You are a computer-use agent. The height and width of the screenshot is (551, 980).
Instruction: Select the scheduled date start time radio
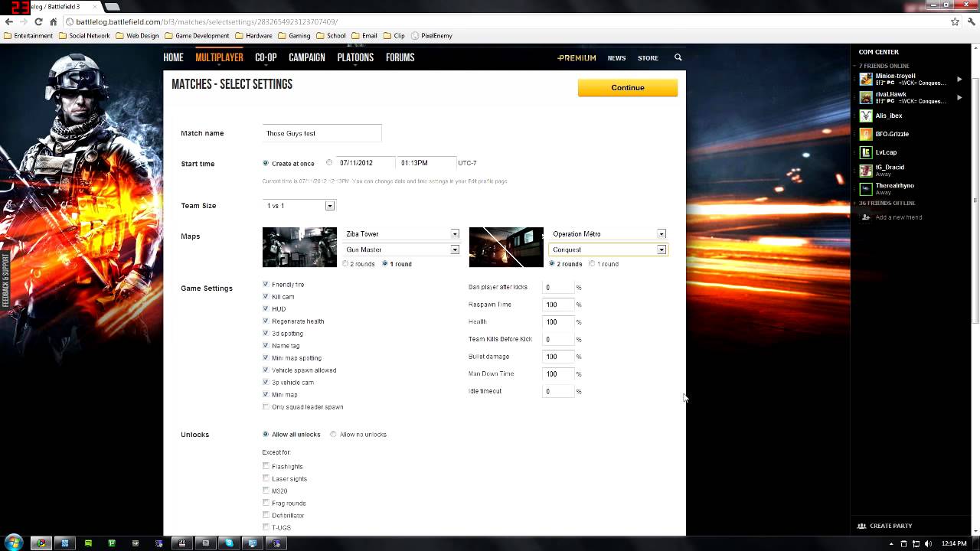click(329, 162)
